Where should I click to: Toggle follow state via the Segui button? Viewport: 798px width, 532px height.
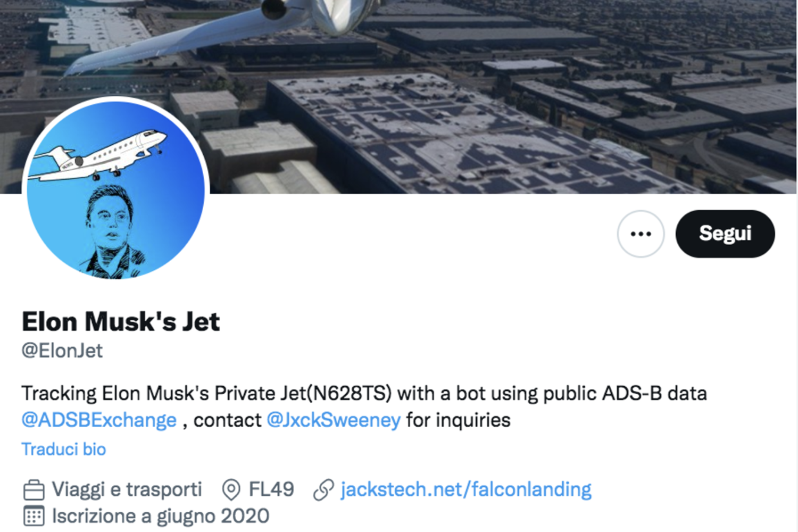coord(725,233)
